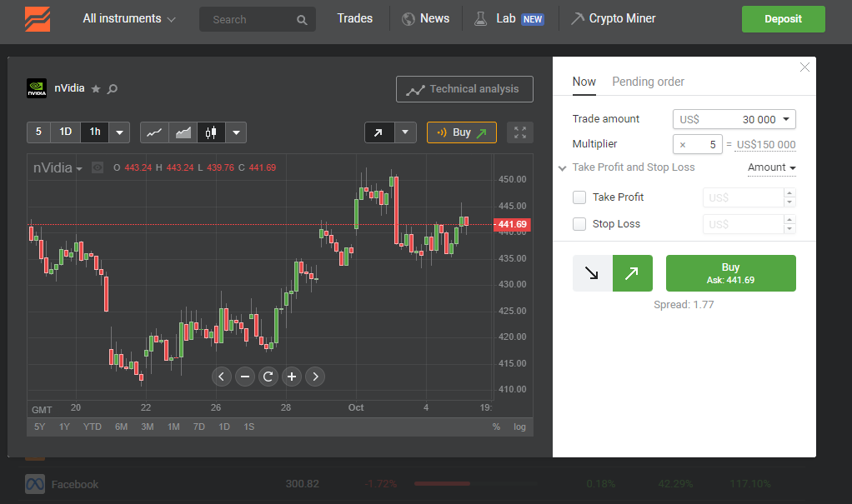Open Trade amount dropdown
The image size is (852, 504).
click(x=785, y=119)
